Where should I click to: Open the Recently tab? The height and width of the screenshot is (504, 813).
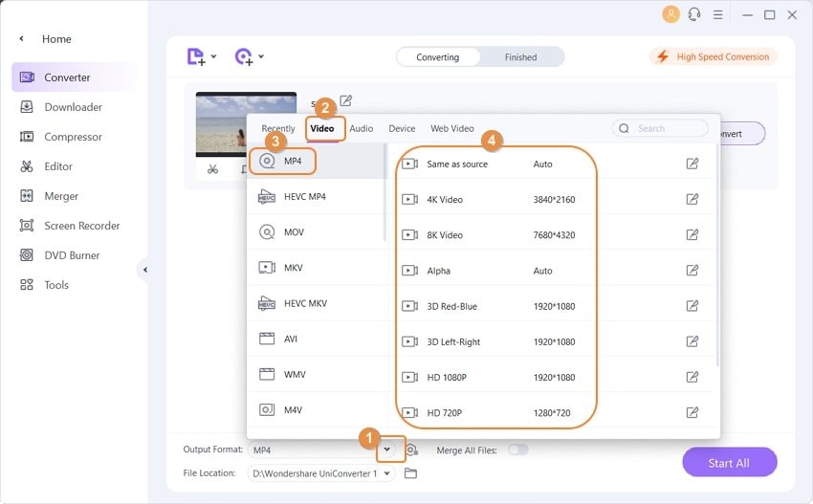[278, 128]
